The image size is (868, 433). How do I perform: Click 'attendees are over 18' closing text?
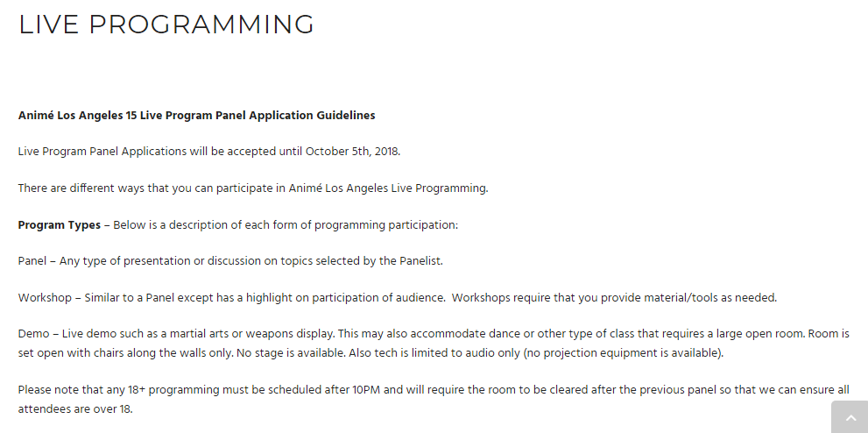(74, 408)
